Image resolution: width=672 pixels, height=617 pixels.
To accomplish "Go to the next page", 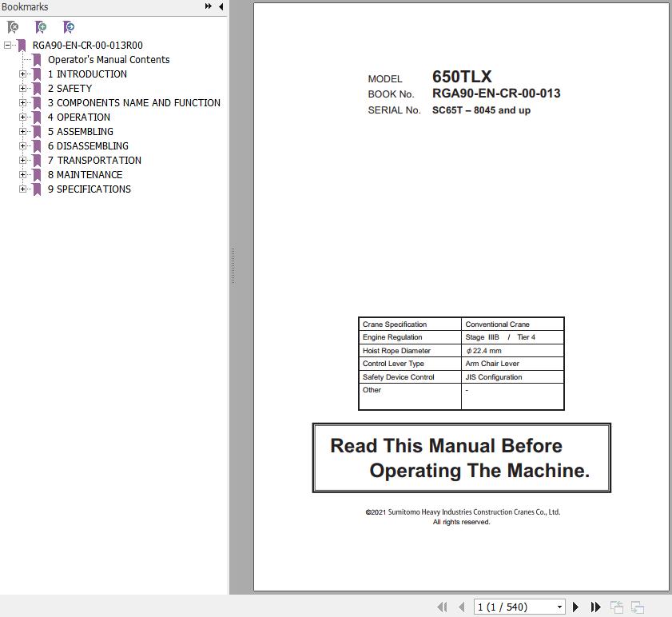I will (575, 607).
